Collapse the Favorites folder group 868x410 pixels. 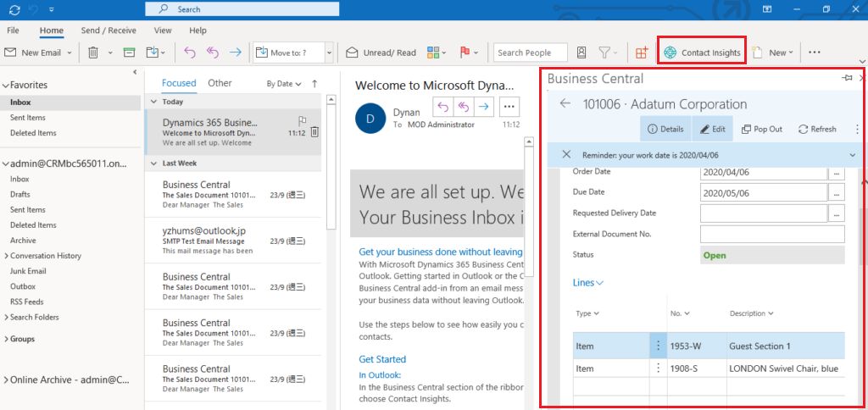[x=6, y=86]
